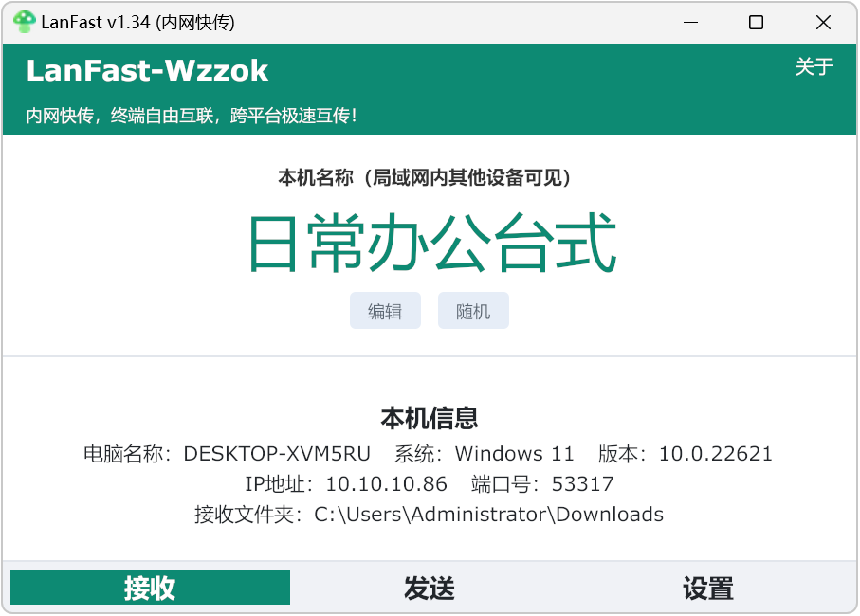Click the port number 53317

point(582,484)
